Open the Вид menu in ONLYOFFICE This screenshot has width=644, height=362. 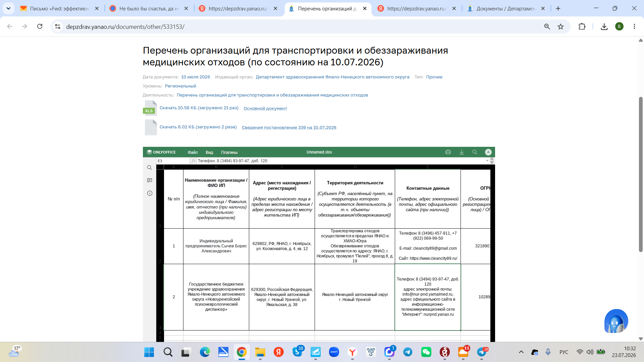pos(209,152)
